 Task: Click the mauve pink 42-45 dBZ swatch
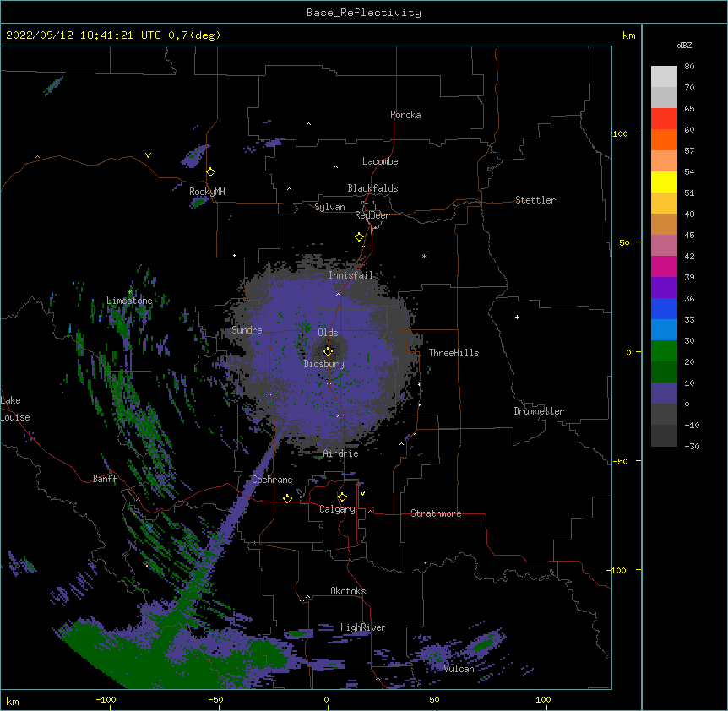click(x=664, y=246)
